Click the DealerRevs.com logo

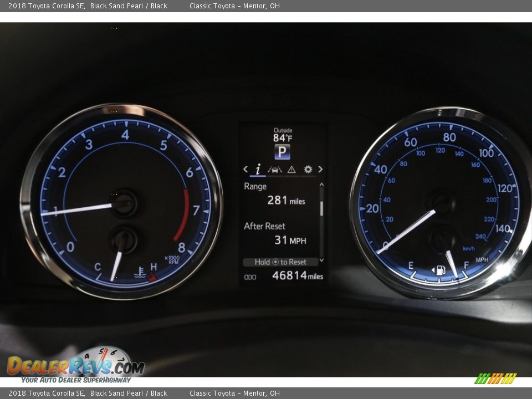point(75,366)
